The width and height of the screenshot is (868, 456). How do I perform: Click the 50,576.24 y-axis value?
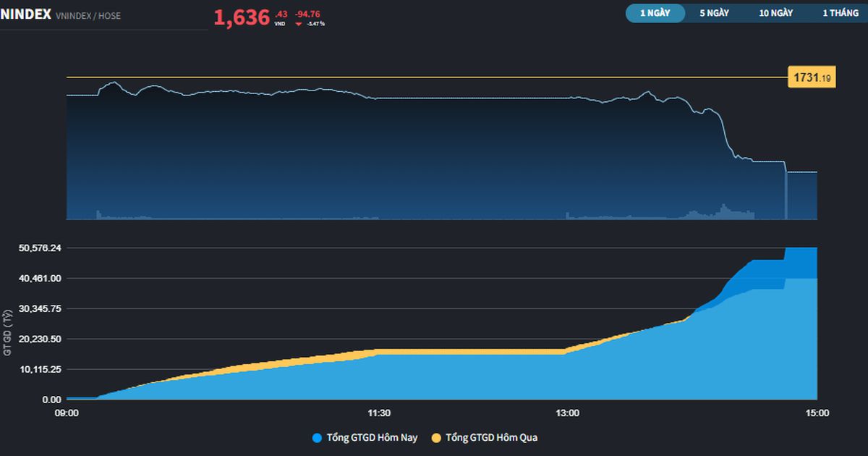tap(41, 248)
